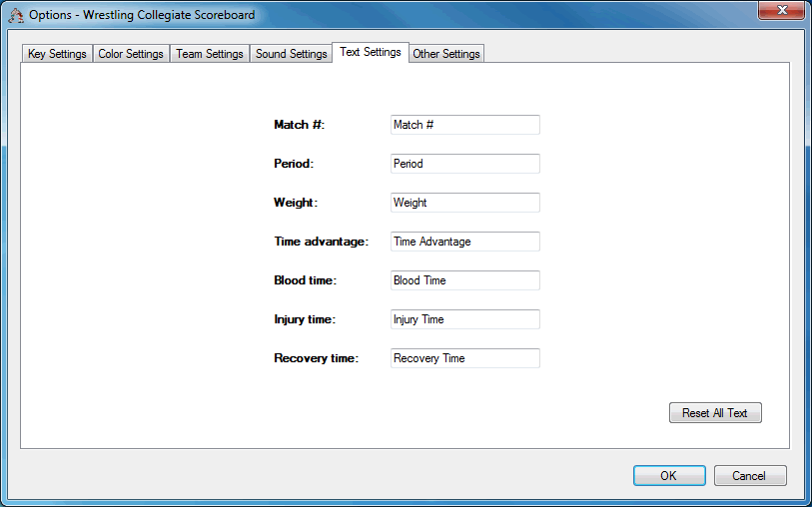Click inside the Weight text box
The height and width of the screenshot is (507, 812).
[464, 203]
